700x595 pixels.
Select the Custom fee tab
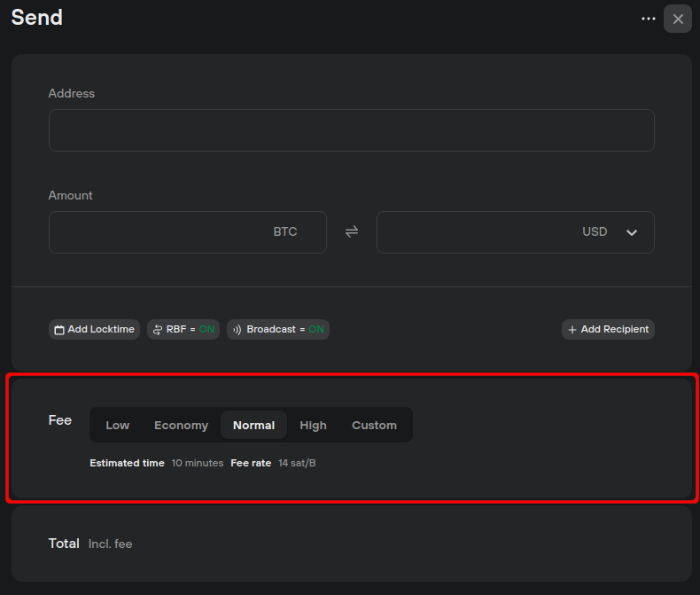tap(374, 425)
